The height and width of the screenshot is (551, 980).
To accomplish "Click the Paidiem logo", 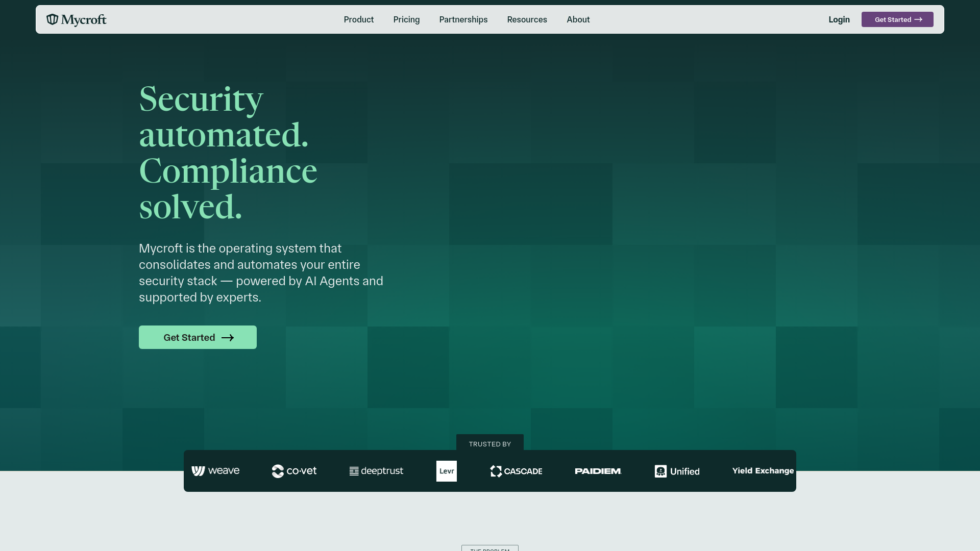I will pyautogui.click(x=598, y=471).
